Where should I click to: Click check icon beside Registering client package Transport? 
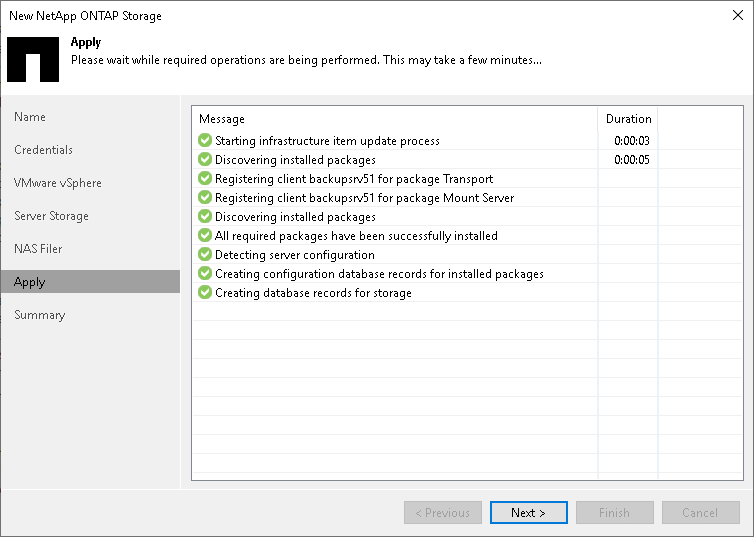tap(205, 178)
